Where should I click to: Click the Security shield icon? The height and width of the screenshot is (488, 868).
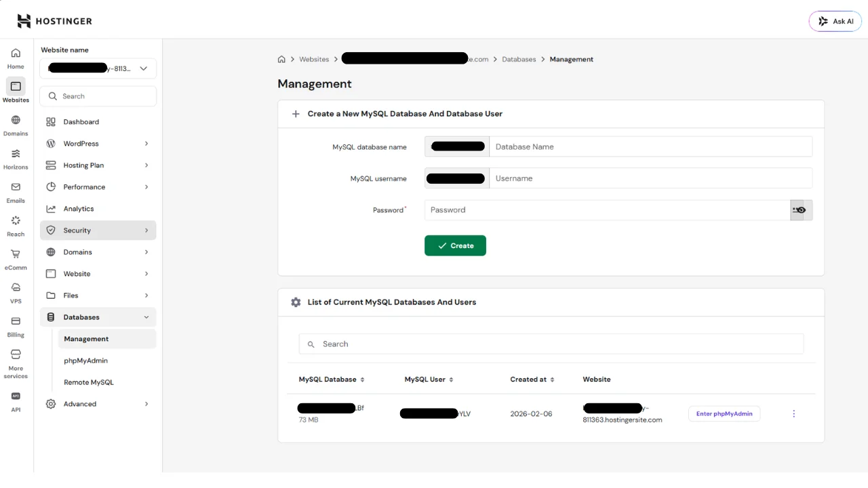pyautogui.click(x=50, y=230)
